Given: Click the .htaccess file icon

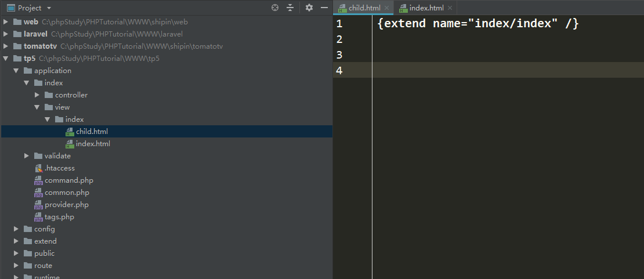Looking at the screenshot, I should [x=39, y=168].
